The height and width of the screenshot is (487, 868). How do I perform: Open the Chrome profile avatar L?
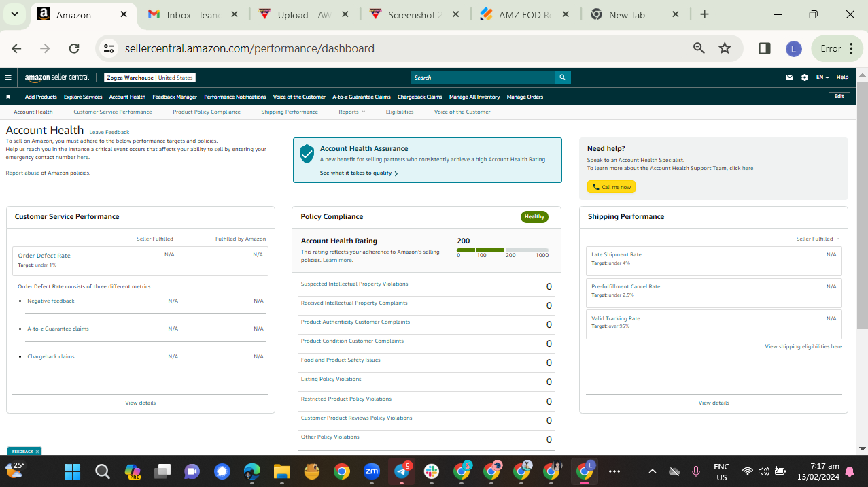(793, 48)
